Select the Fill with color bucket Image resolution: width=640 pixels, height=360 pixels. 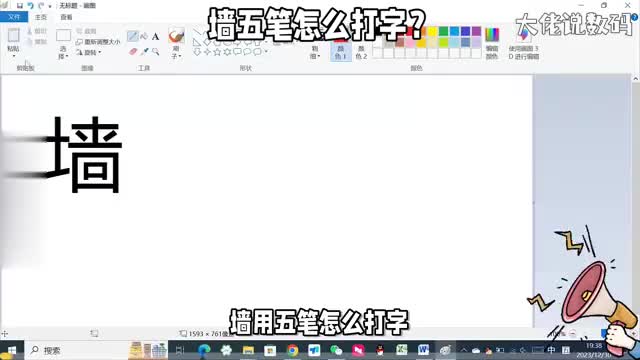tap(144, 36)
